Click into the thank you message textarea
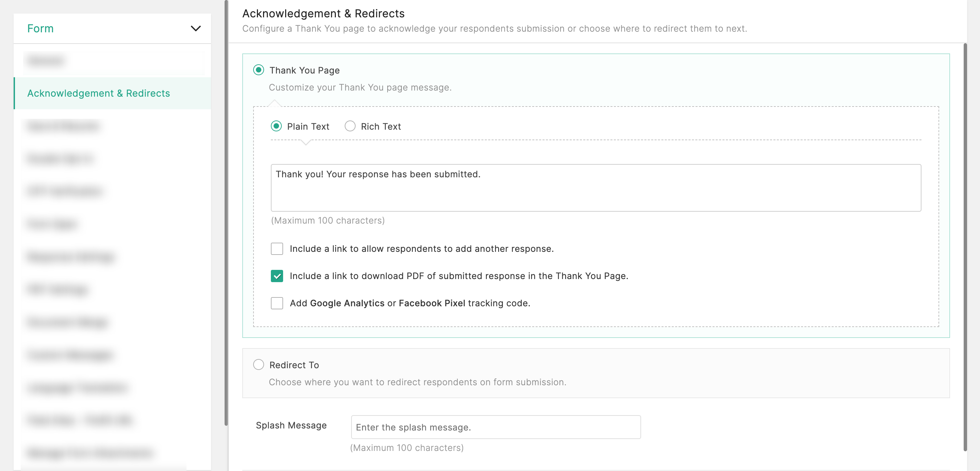The height and width of the screenshot is (471, 980). tap(595, 188)
